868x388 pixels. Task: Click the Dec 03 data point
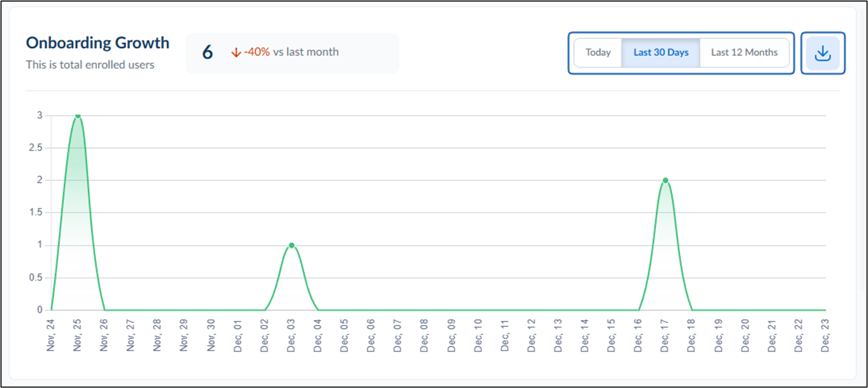click(292, 245)
